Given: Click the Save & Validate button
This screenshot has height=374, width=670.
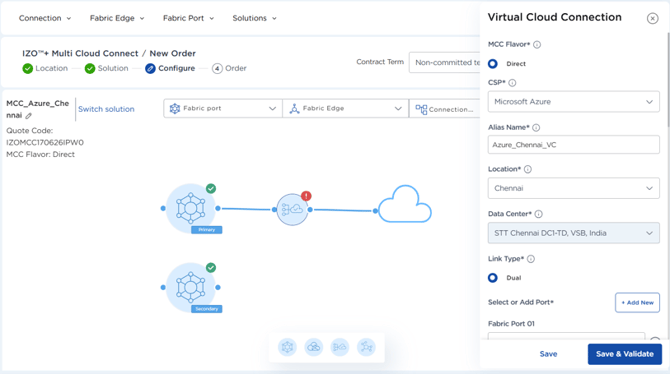Looking at the screenshot, I should tap(625, 354).
